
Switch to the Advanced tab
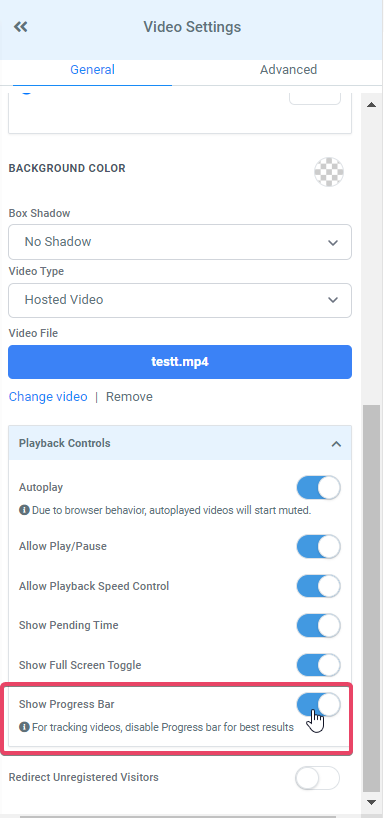[x=288, y=70]
